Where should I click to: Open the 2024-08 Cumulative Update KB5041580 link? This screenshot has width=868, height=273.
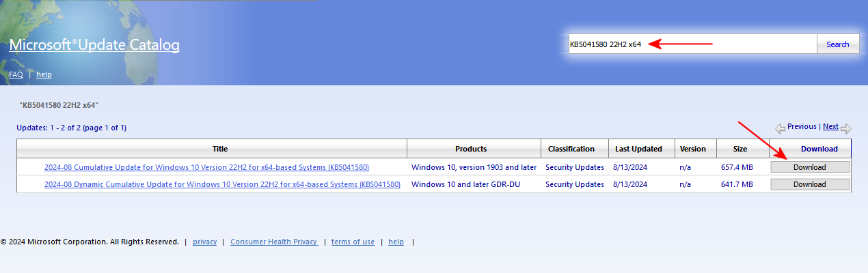click(207, 167)
